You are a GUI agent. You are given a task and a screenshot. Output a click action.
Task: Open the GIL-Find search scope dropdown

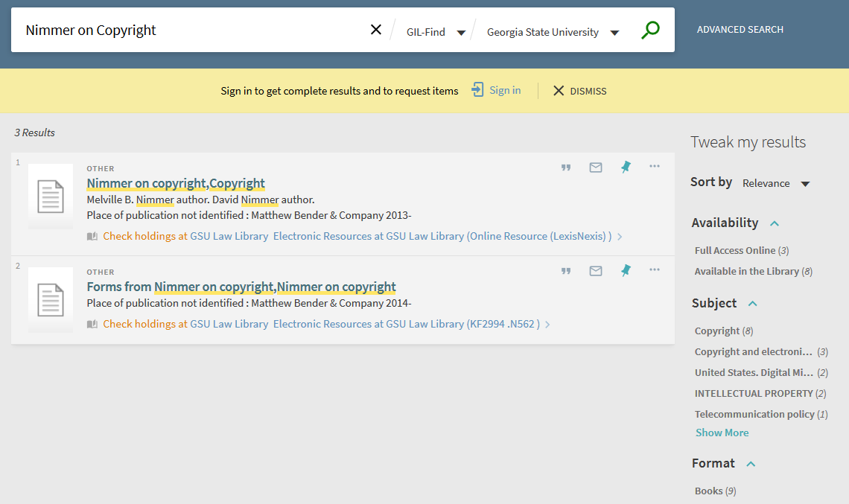click(436, 32)
